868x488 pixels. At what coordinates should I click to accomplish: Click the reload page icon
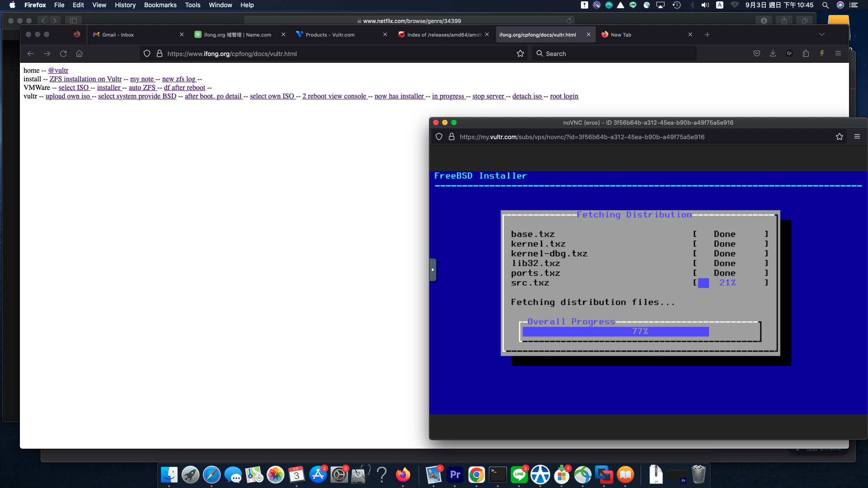63,54
